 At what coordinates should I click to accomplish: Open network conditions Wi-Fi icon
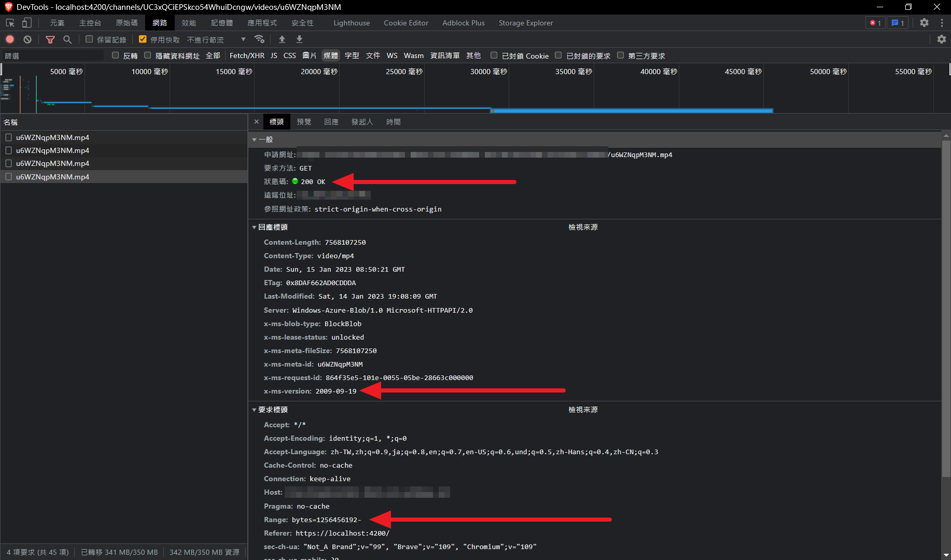click(259, 39)
